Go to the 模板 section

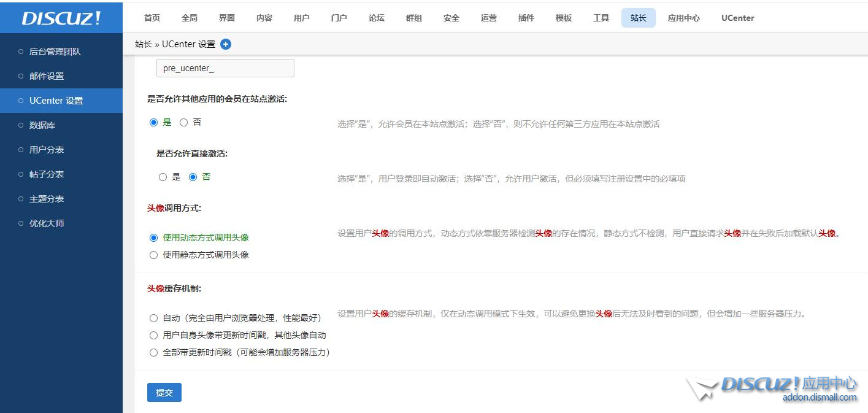(x=563, y=18)
